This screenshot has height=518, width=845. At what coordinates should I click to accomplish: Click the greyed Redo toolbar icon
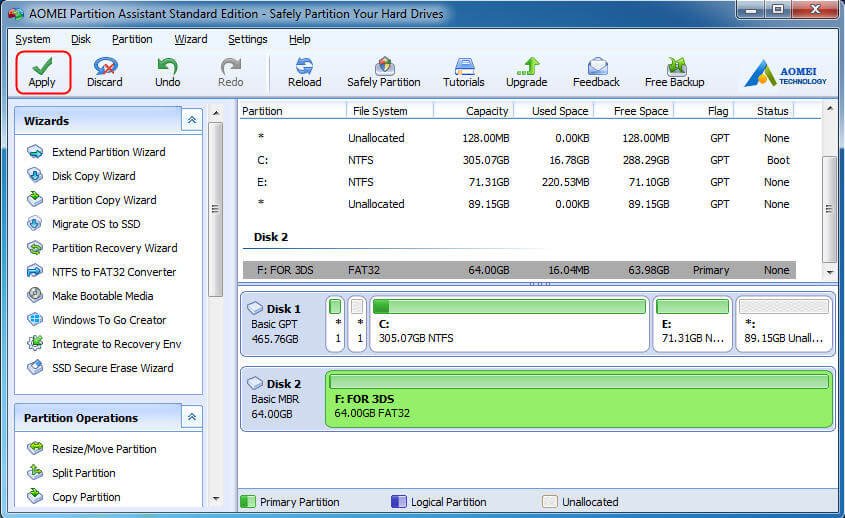(231, 73)
